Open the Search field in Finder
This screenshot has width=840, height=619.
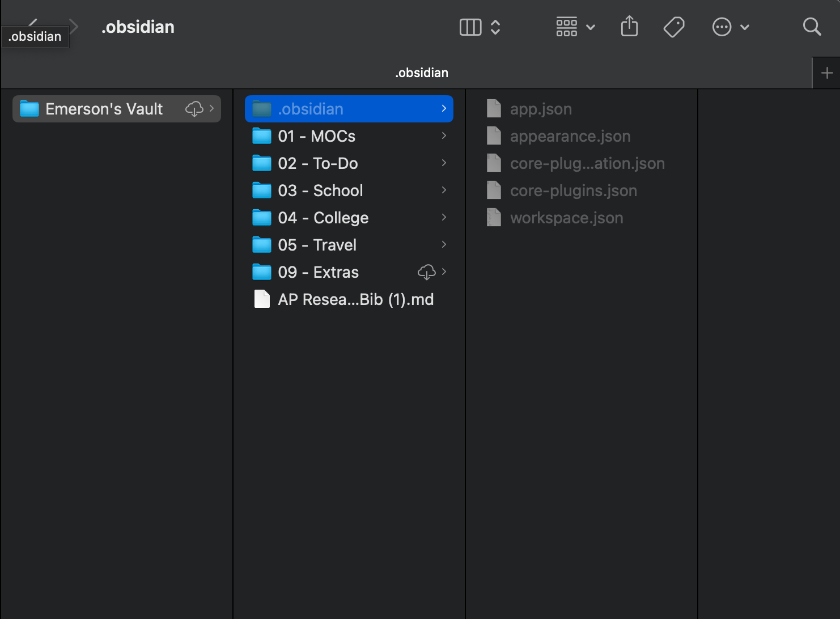[x=812, y=27]
